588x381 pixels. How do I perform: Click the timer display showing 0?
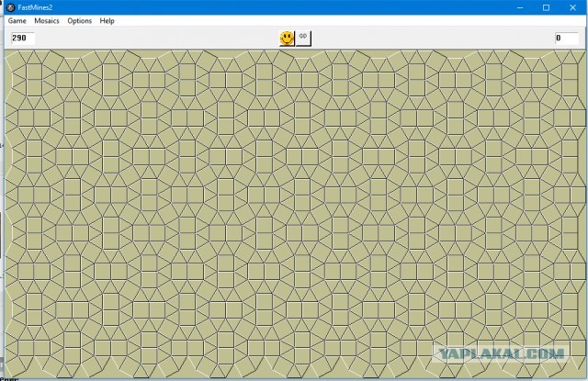click(x=567, y=39)
